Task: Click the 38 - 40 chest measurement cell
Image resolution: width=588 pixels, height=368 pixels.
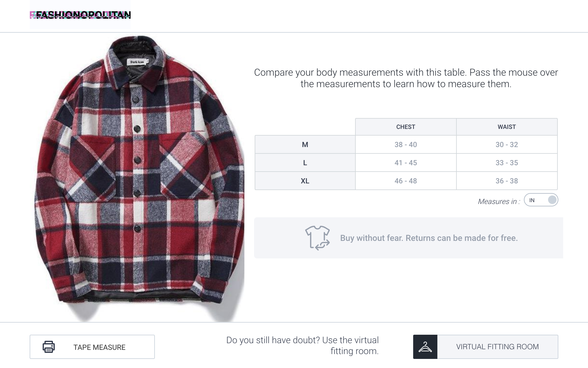Action: click(x=406, y=145)
